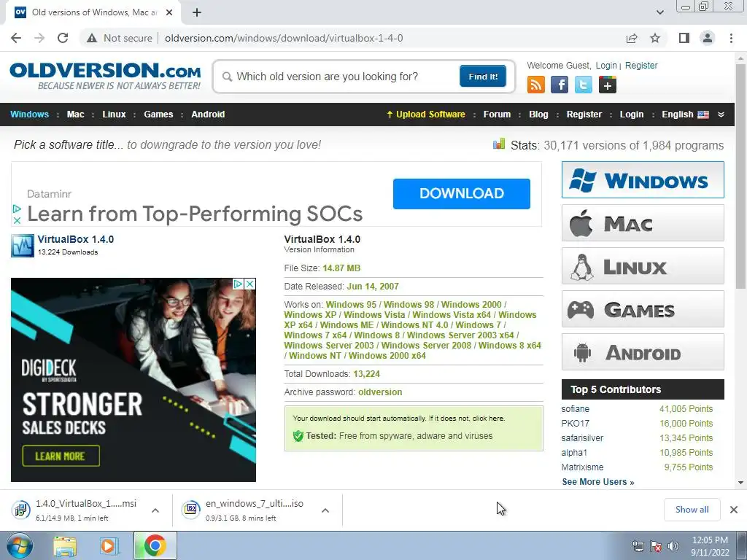The image size is (747, 560).
Task: Click the blue DOWNLOAD ad button
Action: coord(461,193)
